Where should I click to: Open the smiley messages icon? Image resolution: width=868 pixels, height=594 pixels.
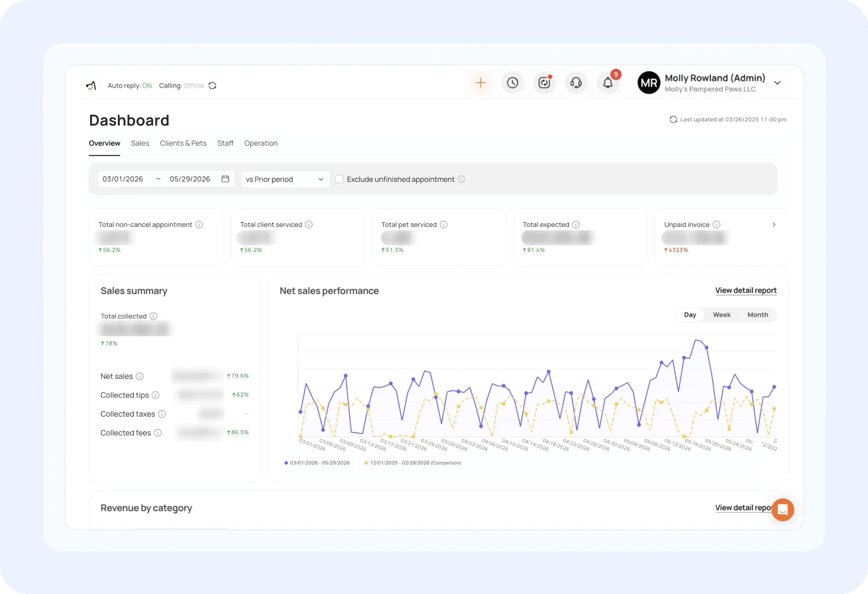(544, 83)
